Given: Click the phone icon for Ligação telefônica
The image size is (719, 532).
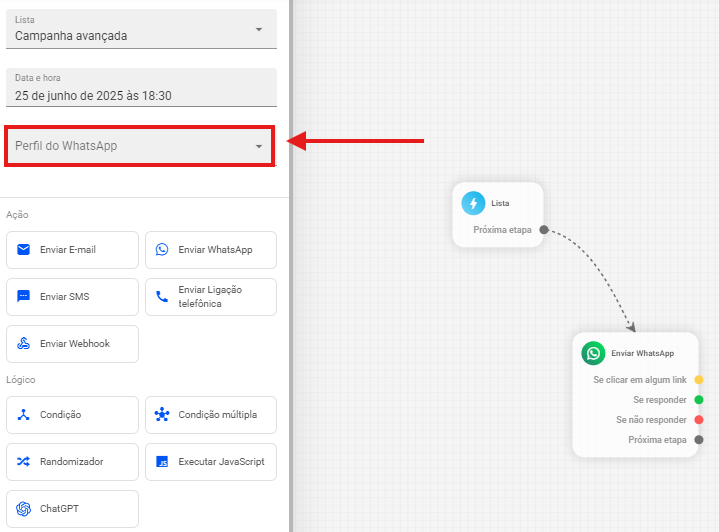Looking at the screenshot, I should (x=162, y=297).
